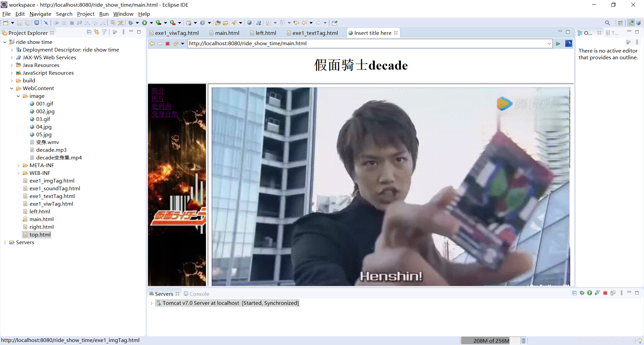The image size is (644, 345).
Task: Open the File menu
Action: pyautogui.click(x=6, y=14)
